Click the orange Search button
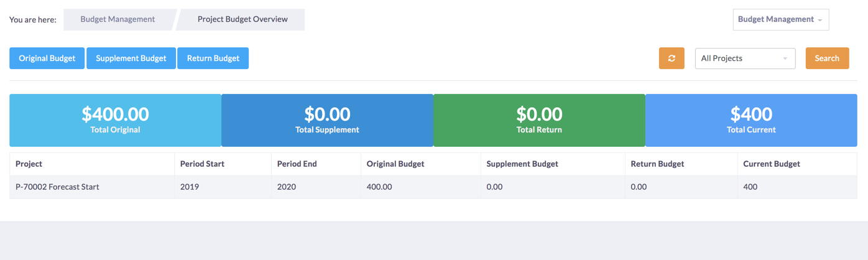868x260 pixels. 827,58
